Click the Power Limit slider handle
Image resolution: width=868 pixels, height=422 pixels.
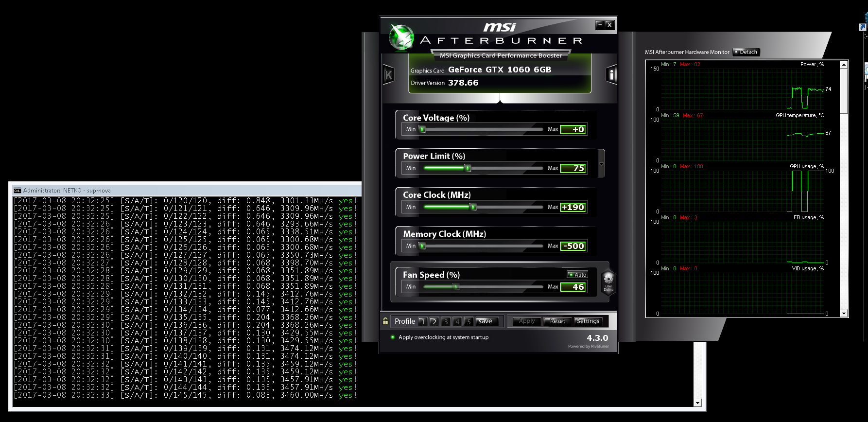468,168
